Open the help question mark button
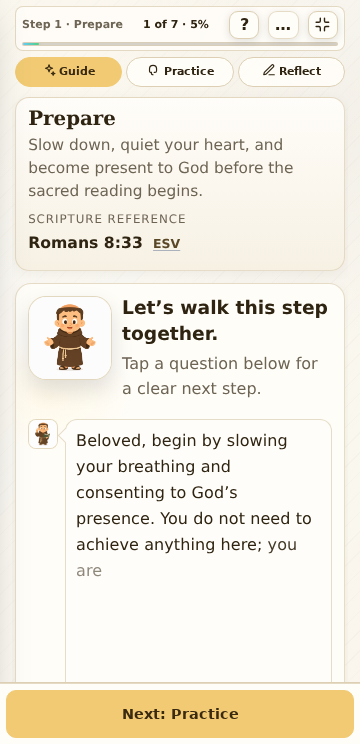This screenshot has height=744, width=360. (x=244, y=25)
